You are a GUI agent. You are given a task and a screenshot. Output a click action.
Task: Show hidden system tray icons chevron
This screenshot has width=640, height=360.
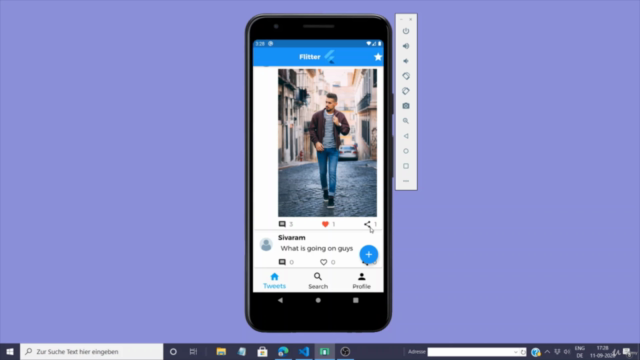click(547, 352)
